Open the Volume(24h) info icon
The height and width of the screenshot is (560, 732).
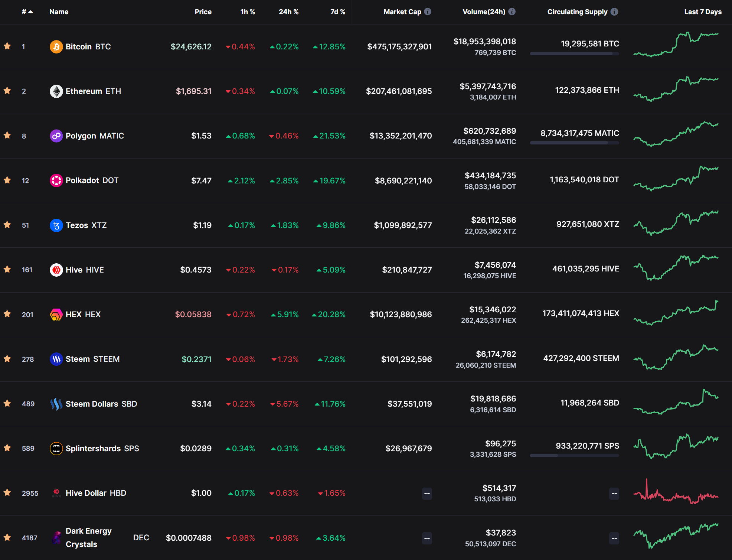(x=512, y=12)
